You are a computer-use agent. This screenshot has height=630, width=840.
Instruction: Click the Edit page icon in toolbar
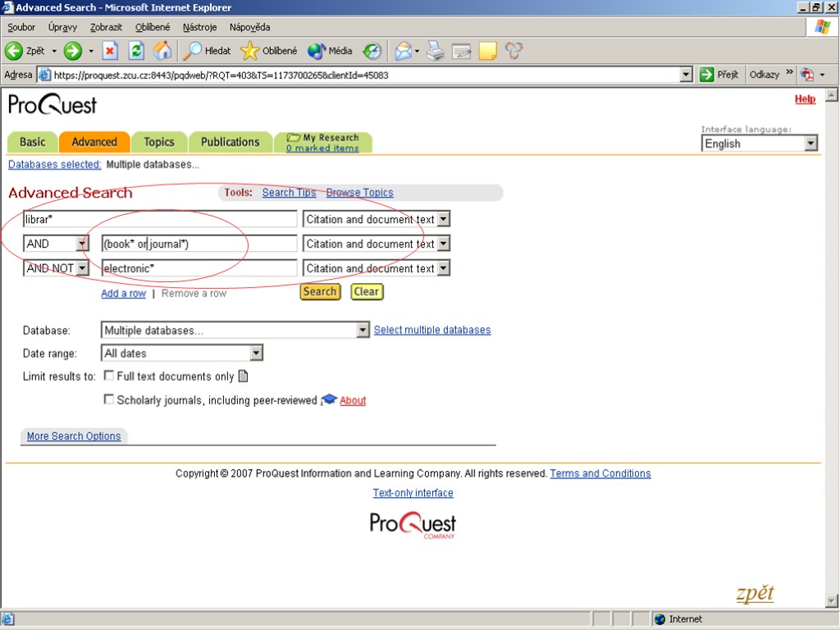click(x=461, y=51)
